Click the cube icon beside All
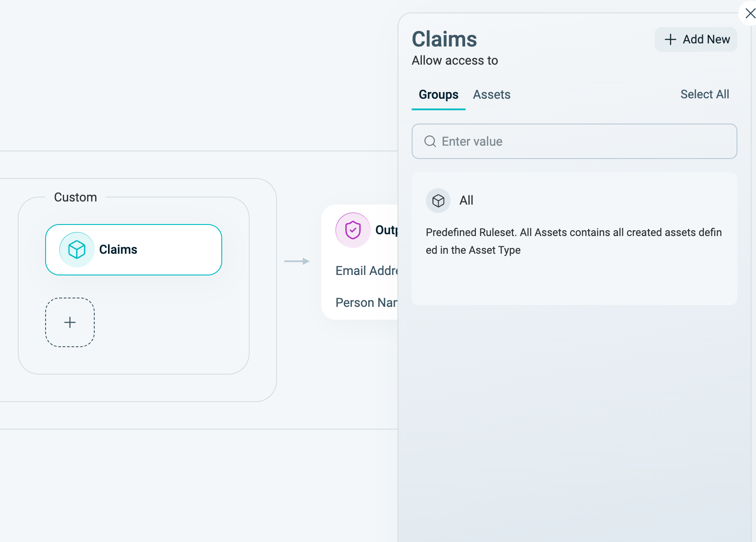This screenshot has width=756, height=542. click(x=438, y=201)
